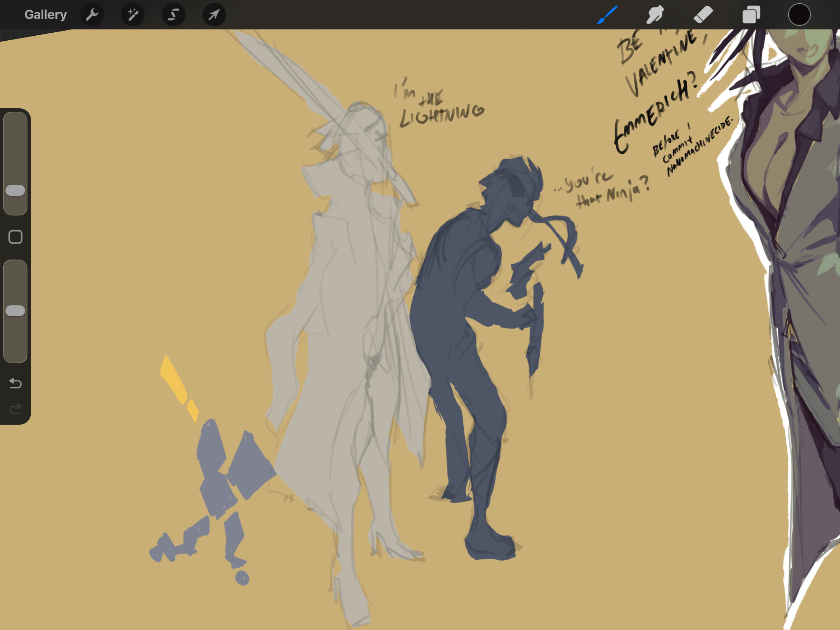
Task: Select the Eraser tool
Action: (703, 15)
